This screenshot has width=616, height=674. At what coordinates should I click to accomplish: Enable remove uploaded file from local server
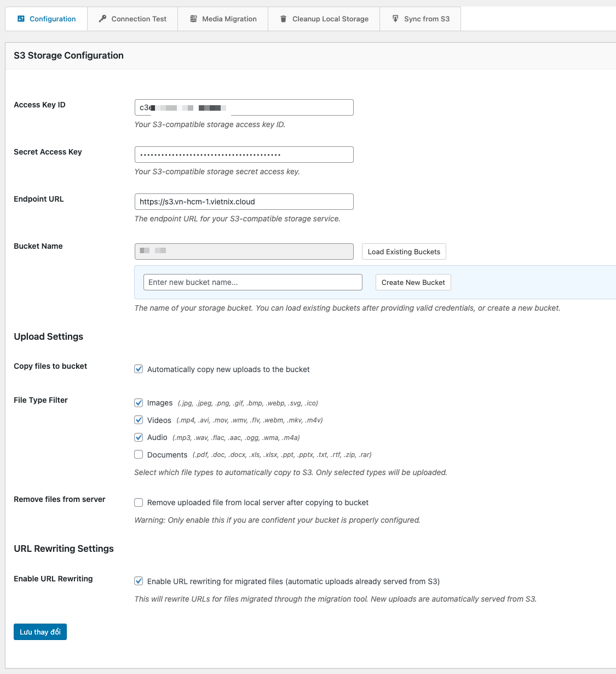tap(139, 502)
